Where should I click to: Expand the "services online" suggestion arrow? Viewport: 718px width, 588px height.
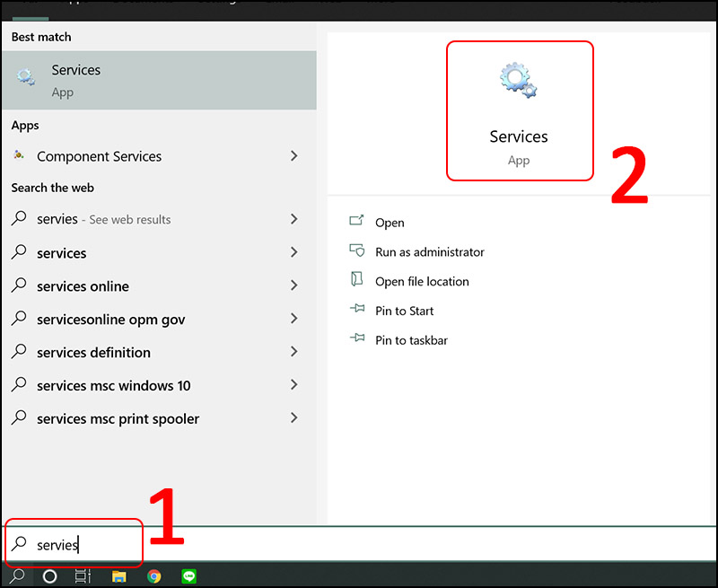(293, 285)
